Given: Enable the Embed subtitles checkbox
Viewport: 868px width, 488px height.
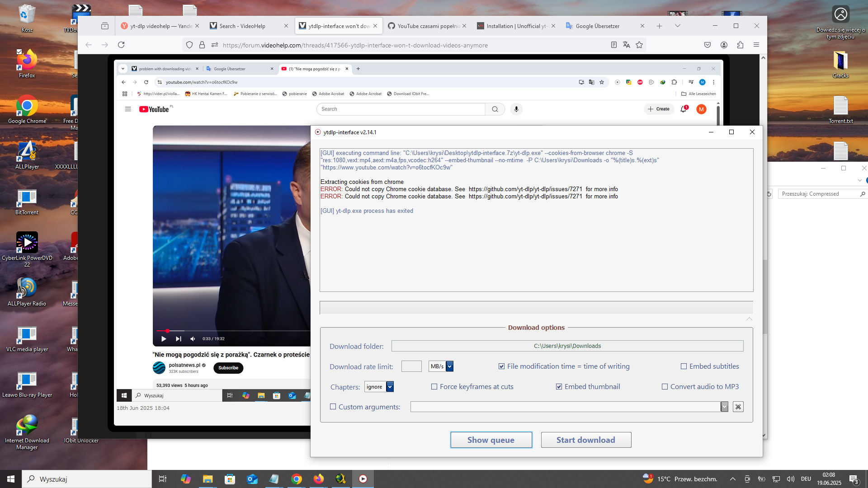Looking at the screenshot, I should click(684, 366).
